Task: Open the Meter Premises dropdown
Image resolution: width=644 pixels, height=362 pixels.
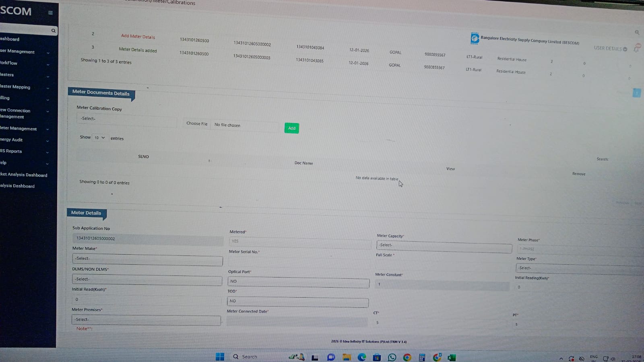Action: point(146,320)
